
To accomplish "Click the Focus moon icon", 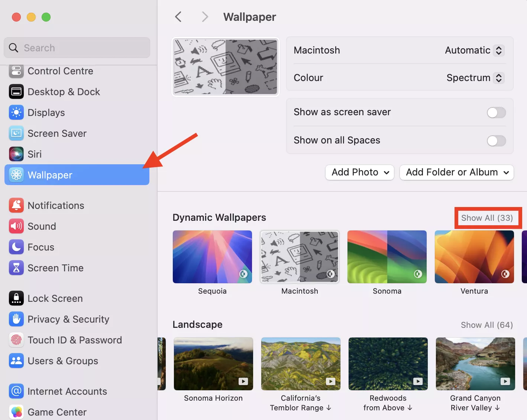I will point(16,247).
